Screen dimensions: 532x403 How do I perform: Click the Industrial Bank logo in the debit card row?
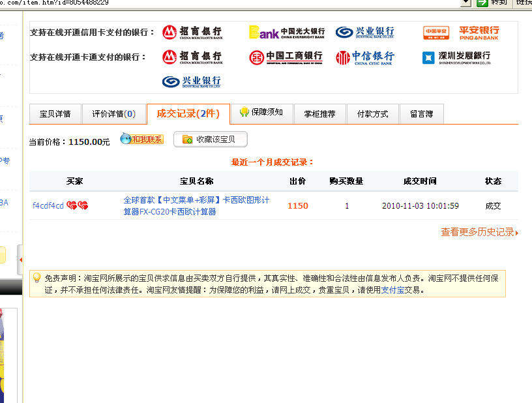coord(192,82)
